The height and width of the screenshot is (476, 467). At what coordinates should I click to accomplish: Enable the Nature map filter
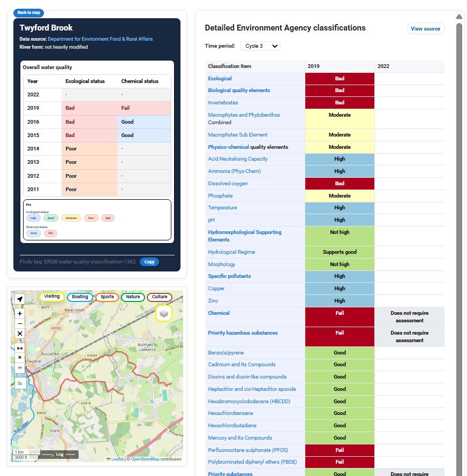tap(133, 297)
